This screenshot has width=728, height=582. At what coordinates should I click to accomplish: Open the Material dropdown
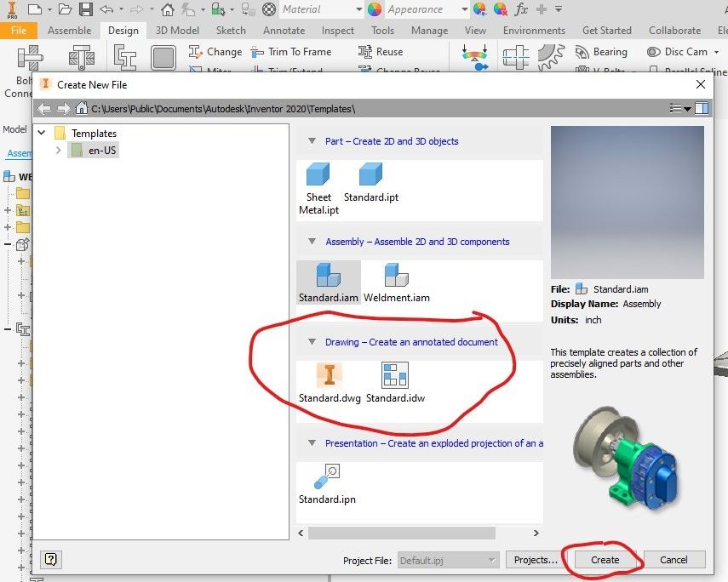[358, 9]
